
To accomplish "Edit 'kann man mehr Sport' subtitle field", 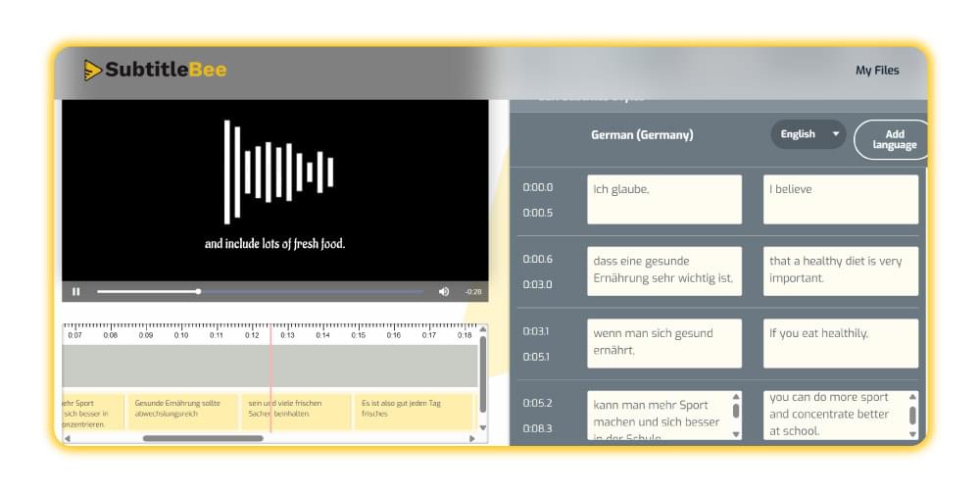I will (664, 416).
